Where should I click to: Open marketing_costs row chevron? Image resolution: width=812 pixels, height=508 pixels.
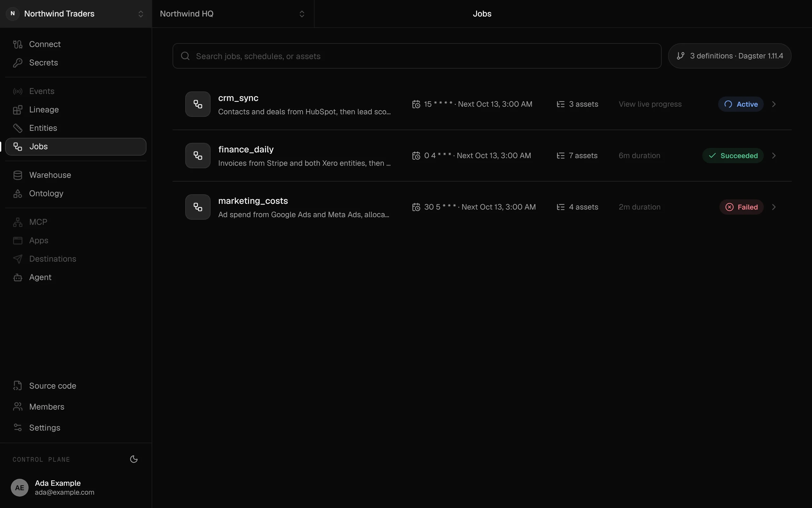coord(774,207)
